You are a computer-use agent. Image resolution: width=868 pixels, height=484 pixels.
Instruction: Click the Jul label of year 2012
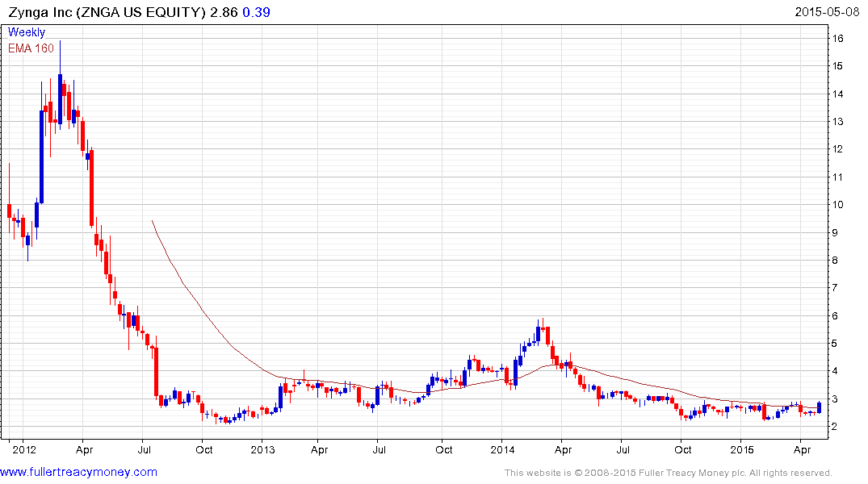[x=144, y=449]
